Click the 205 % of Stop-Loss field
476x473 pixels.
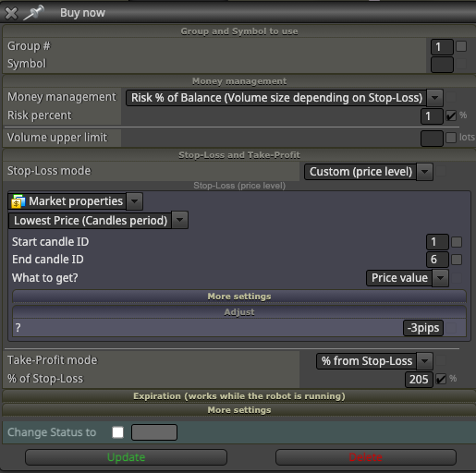click(419, 380)
